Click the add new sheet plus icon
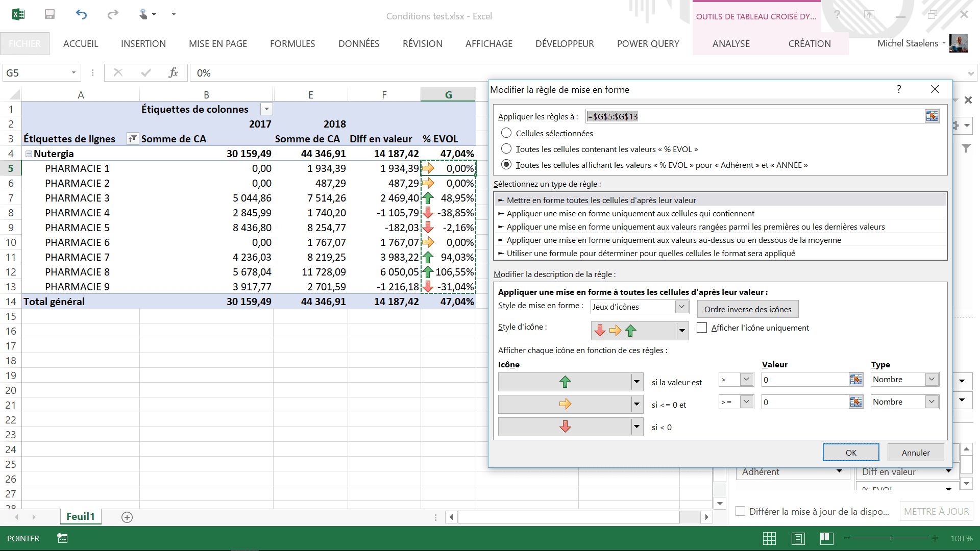 pyautogui.click(x=127, y=517)
